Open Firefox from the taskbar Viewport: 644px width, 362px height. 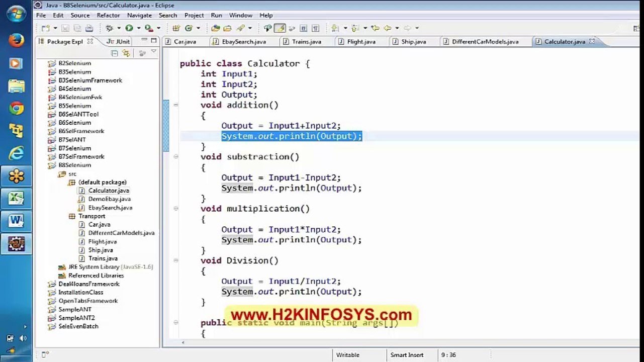[16, 40]
